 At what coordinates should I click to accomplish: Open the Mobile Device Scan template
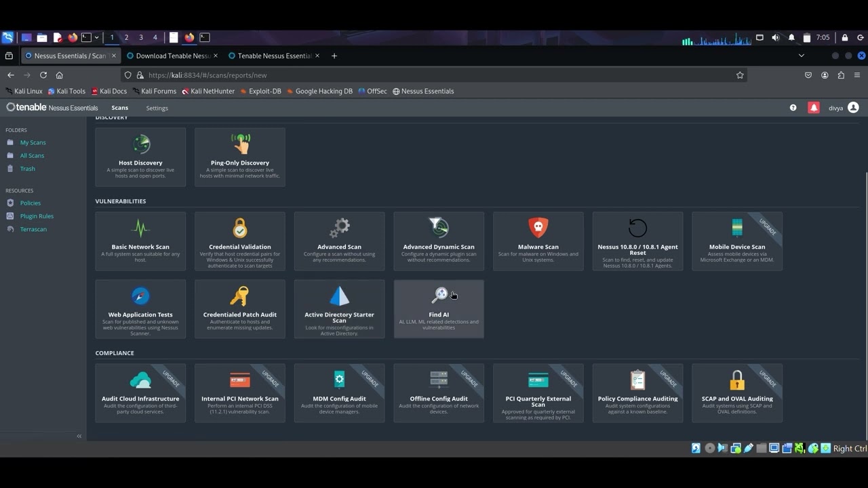[737, 241]
